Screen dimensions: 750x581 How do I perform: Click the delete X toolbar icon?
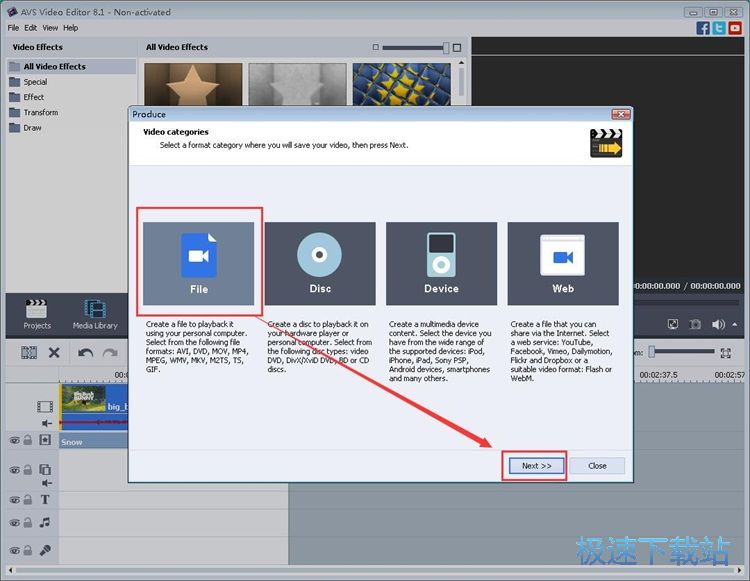[x=54, y=353]
